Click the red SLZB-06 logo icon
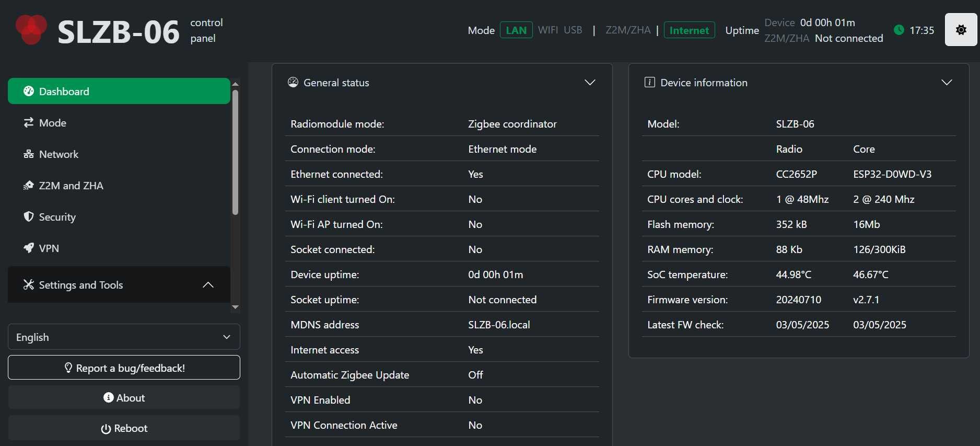Screen dimensions: 980x446 (31, 29)
